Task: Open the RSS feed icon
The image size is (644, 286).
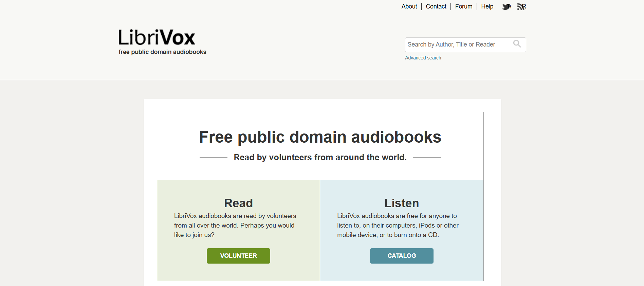Action: point(521,7)
